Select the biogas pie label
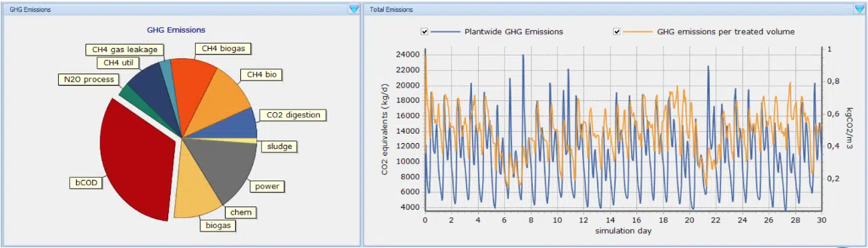This screenshot has height=248, width=868. pos(218,225)
